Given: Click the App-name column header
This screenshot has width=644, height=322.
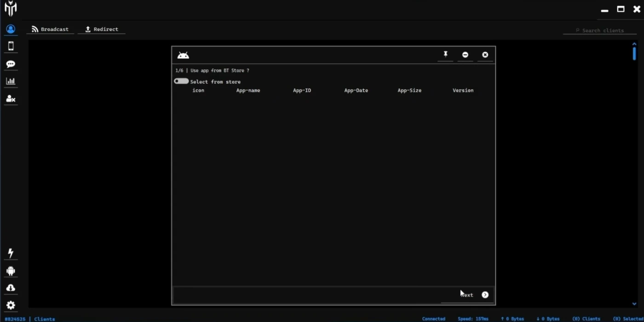Looking at the screenshot, I should point(248,90).
